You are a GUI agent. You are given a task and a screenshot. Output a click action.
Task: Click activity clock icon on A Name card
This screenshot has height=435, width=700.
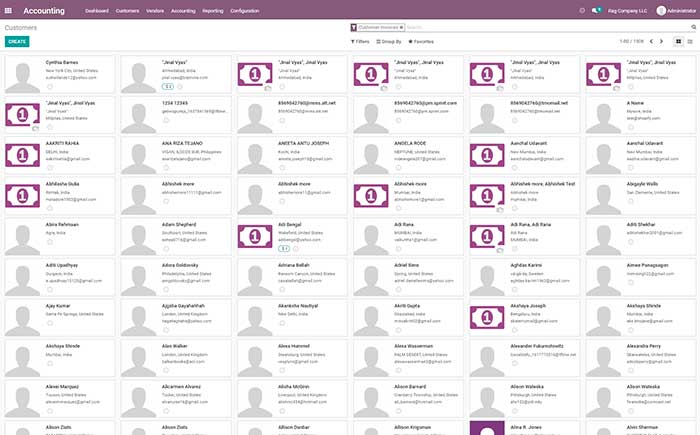click(631, 127)
